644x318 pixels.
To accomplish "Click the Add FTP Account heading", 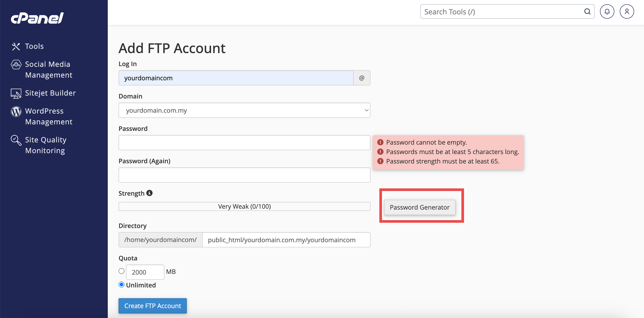I will (172, 48).
